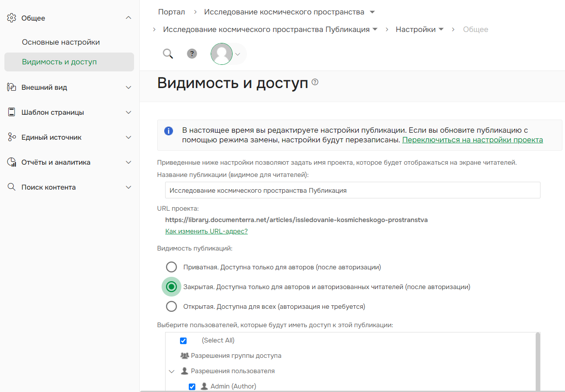Image resolution: width=565 pixels, height=392 pixels.
Task: Go to Портал via the breadcrumb
Action: pos(171,12)
